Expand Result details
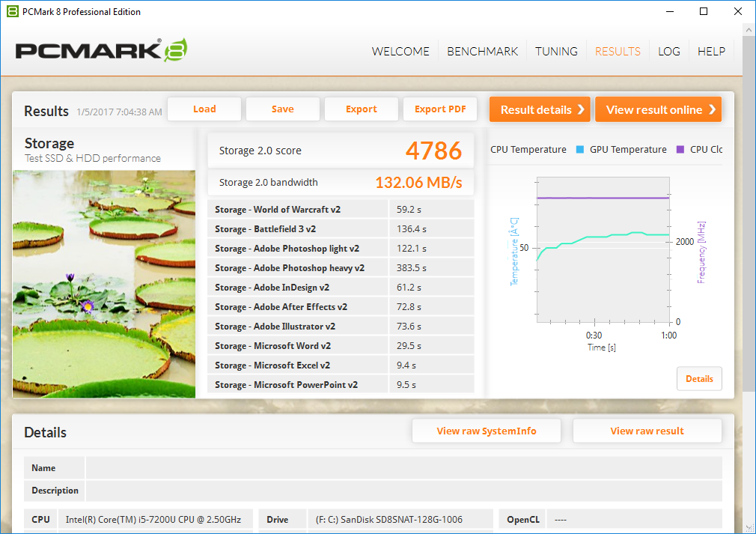The height and width of the screenshot is (534, 756). click(540, 109)
